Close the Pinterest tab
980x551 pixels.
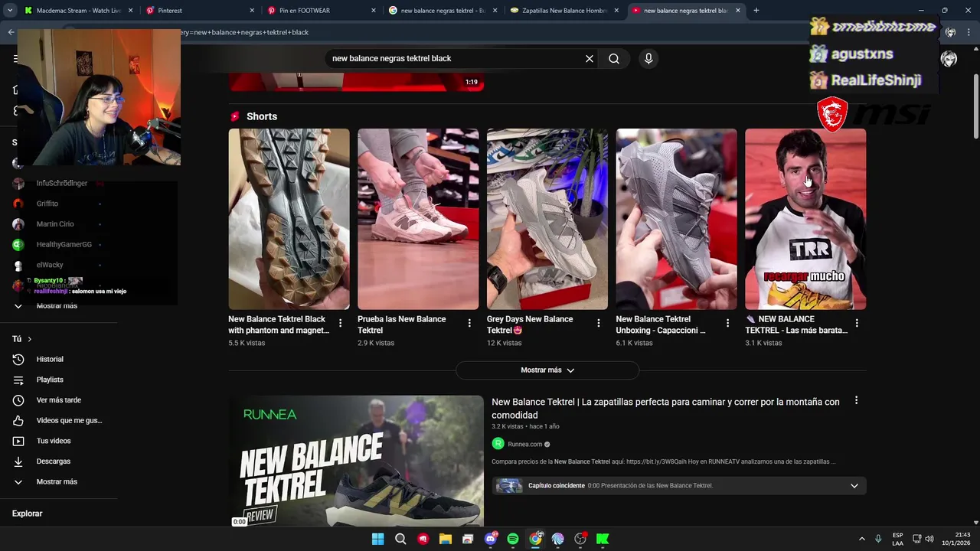(x=252, y=11)
